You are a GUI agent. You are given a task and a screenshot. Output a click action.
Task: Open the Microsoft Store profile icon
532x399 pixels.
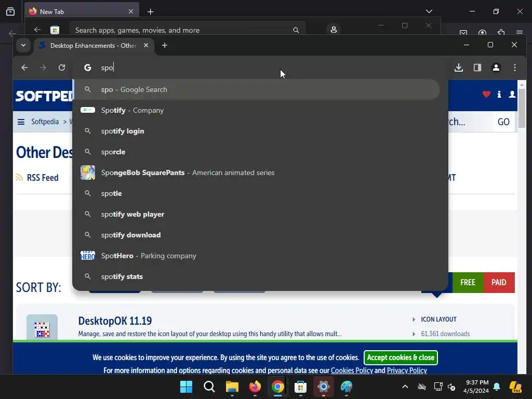click(334, 30)
